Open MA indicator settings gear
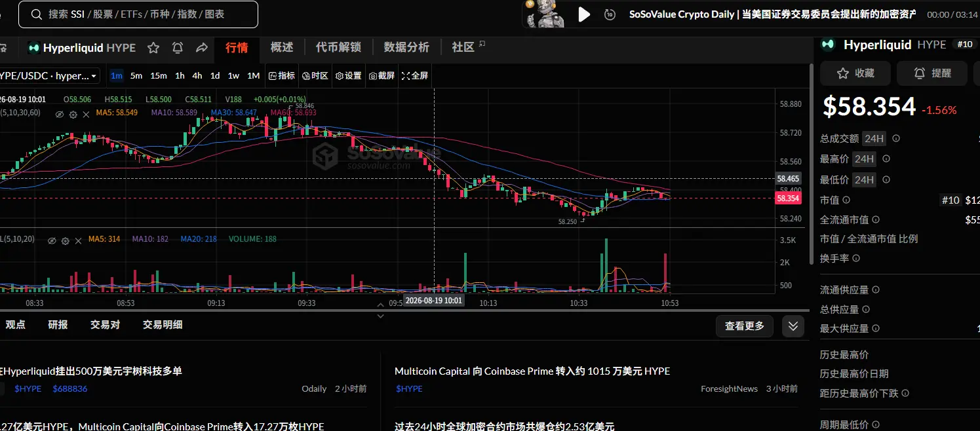Viewport: 980px width, 431px height. (x=73, y=114)
